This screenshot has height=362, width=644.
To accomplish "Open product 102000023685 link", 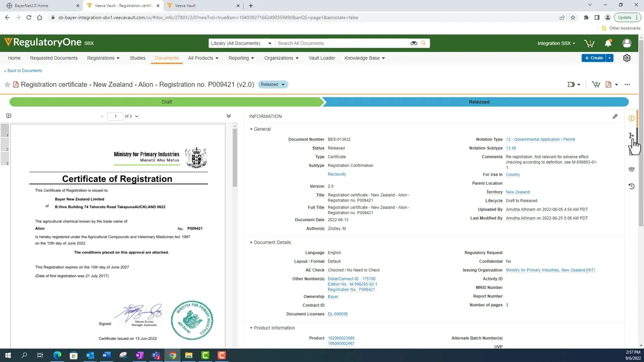I will click(341, 338).
